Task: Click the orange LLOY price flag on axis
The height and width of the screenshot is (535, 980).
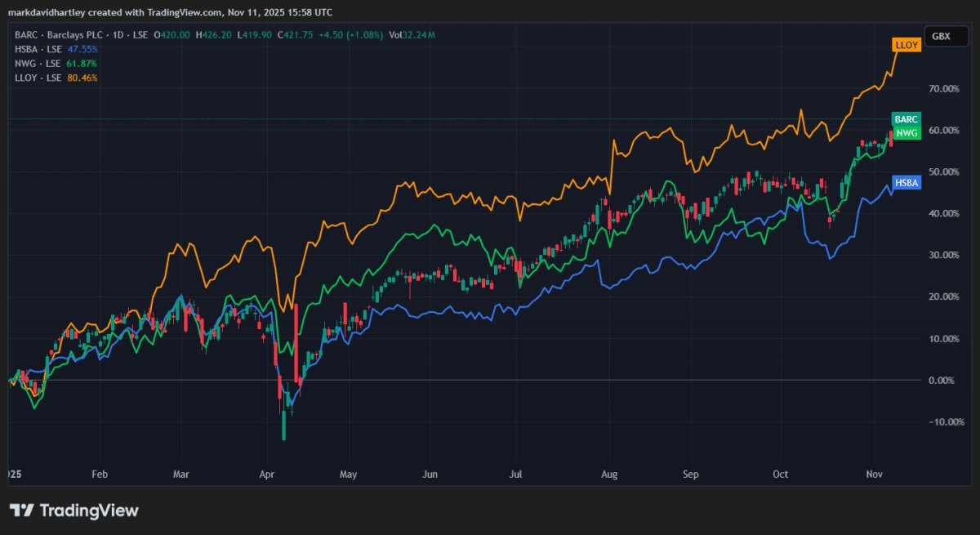Action: tap(906, 45)
